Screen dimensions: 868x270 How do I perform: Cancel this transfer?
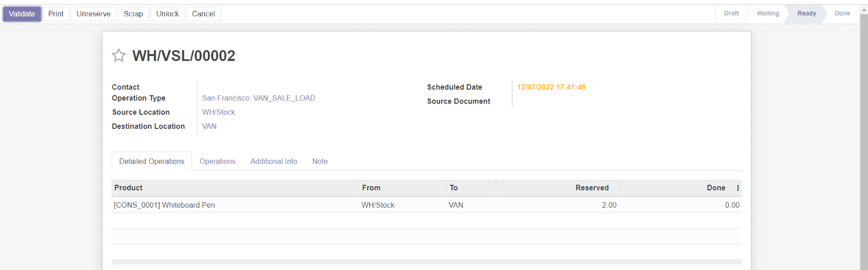pos(203,14)
